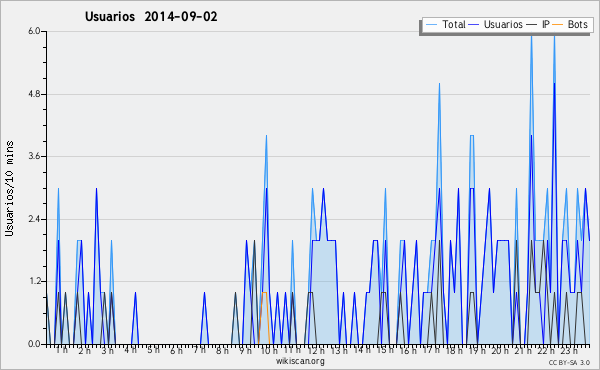Select the 'Usuarios' legend entry

(x=503, y=24)
